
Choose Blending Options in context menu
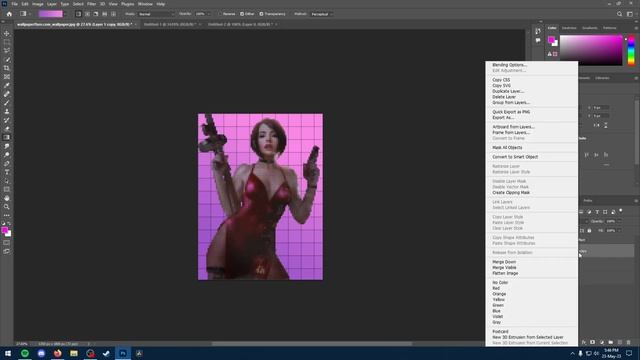click(x=509, y=65)
